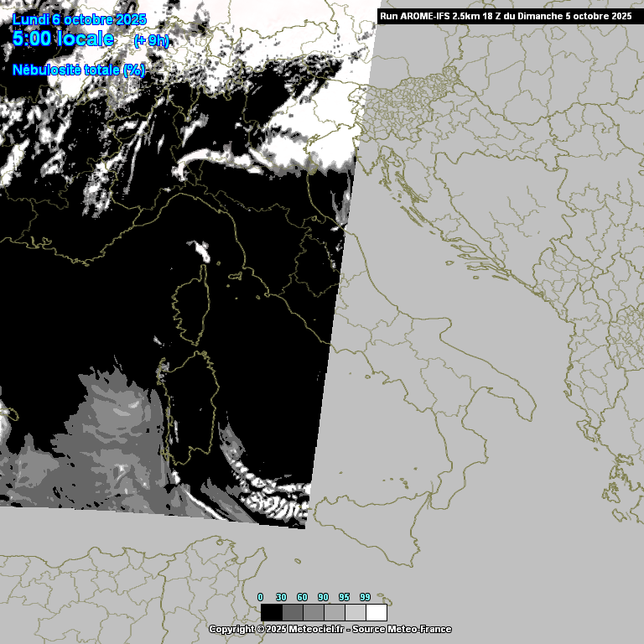This screenshot has height=644, width=644.
Task: Click the Meteociel.fr copyright text
Action: pyautogui.click(x=277, y=629)
